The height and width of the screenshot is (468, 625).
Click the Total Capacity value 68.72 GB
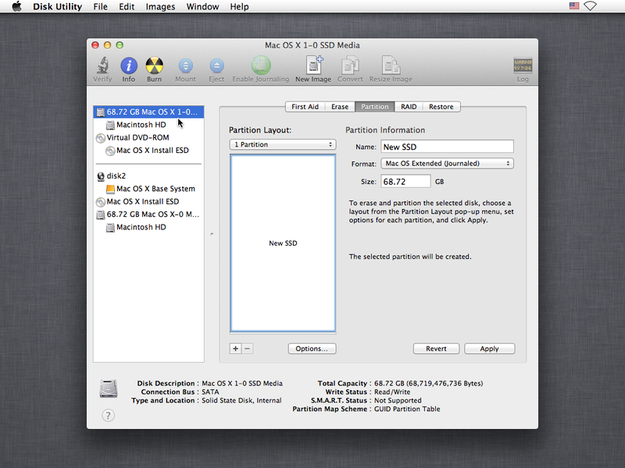428,383
